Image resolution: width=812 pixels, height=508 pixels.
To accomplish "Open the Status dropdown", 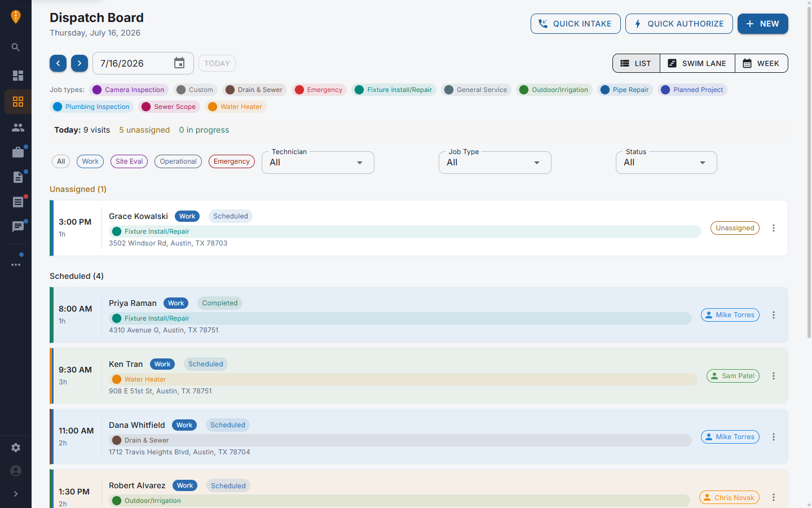I will (667, 163).
